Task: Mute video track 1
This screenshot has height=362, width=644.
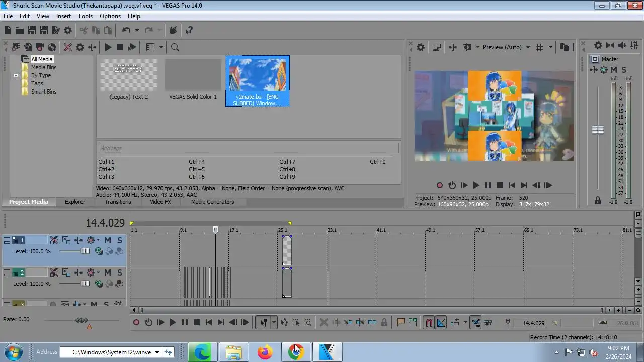Action: pyautogui.click(x=108, y=240)
